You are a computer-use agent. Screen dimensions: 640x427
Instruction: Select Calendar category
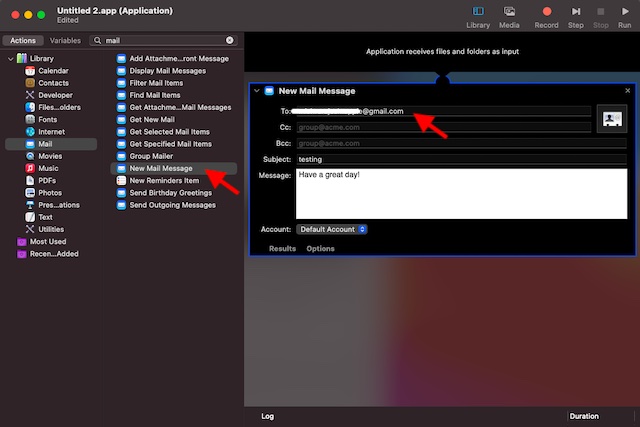click(x=51, y=71)
